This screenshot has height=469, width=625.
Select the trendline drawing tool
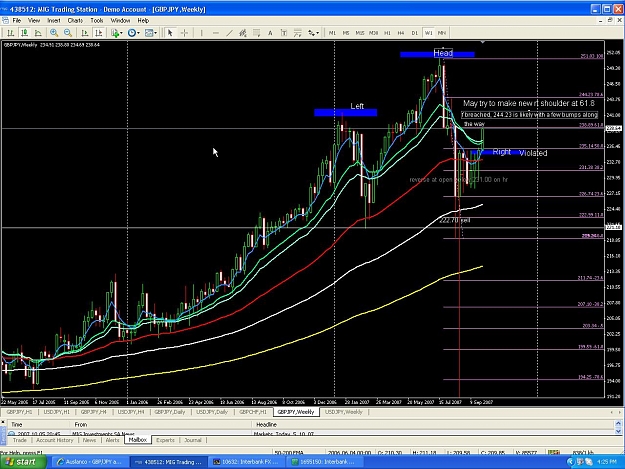click(229, 33)
